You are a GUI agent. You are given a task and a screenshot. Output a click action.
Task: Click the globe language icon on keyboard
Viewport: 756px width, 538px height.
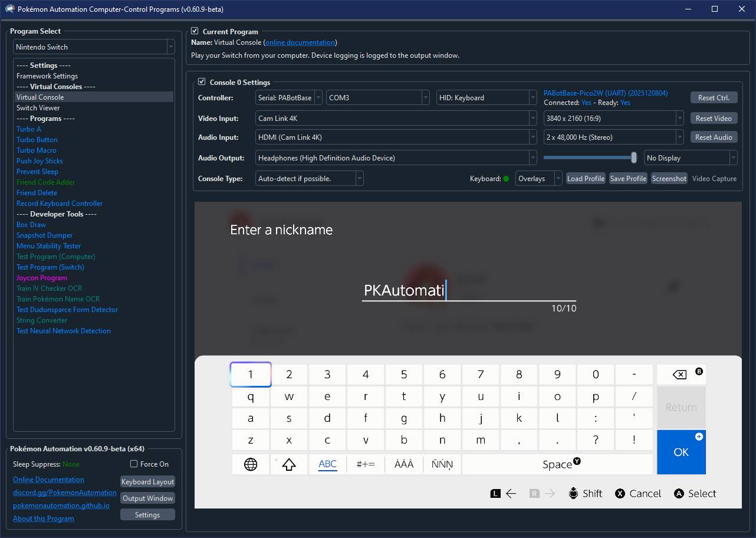coord(251,464)
